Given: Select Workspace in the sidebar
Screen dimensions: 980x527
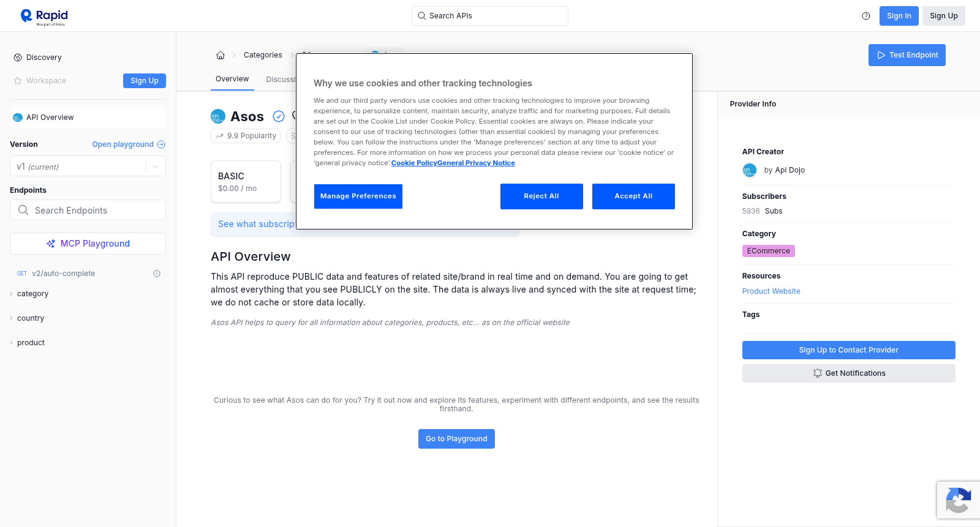Looking at the screenshot, I should pos(40,81).
